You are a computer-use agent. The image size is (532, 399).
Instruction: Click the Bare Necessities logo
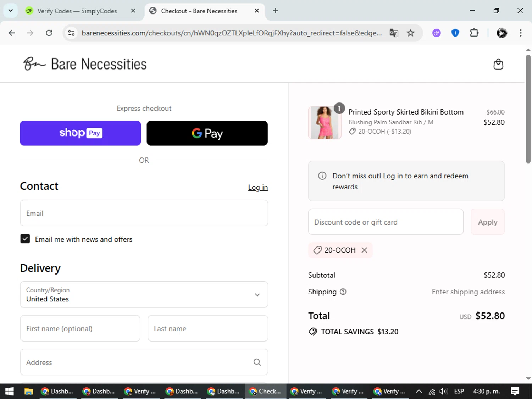click(85, 64)
